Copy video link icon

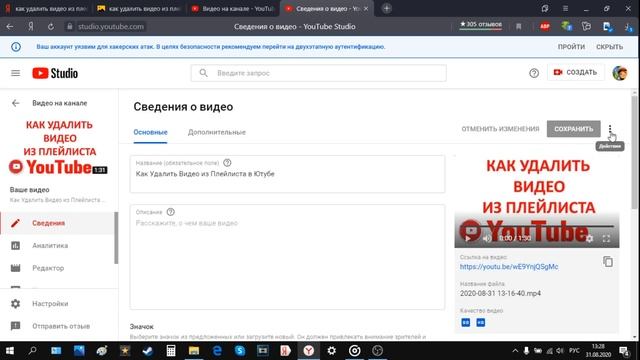(608, 261)
